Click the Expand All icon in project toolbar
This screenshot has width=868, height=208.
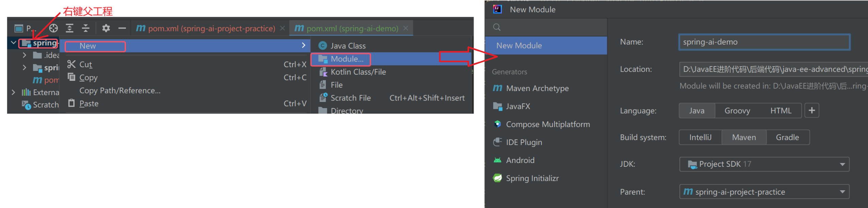(69, 28)
